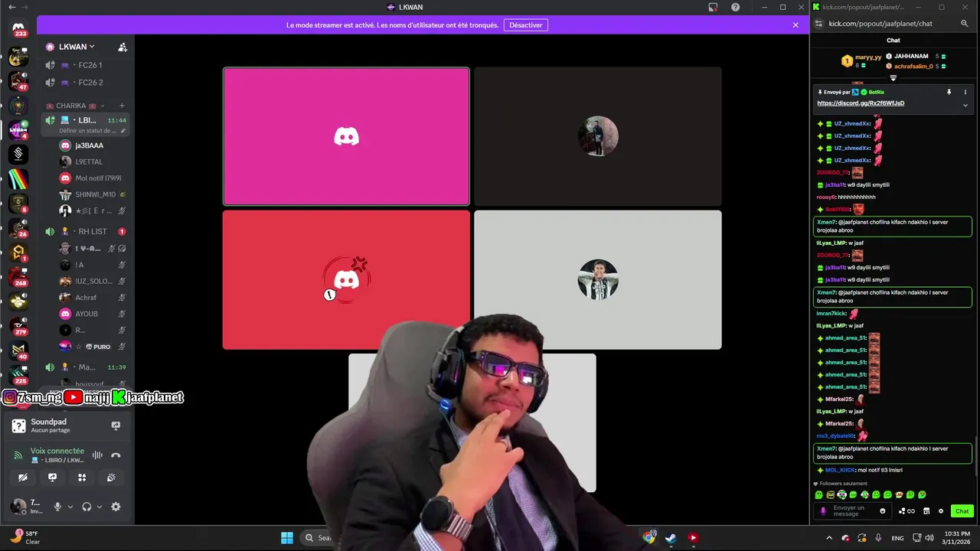The height and width of the screenshot is (551, 980).
Task: Open Discord help question mark icon
Action: (735, 7)
